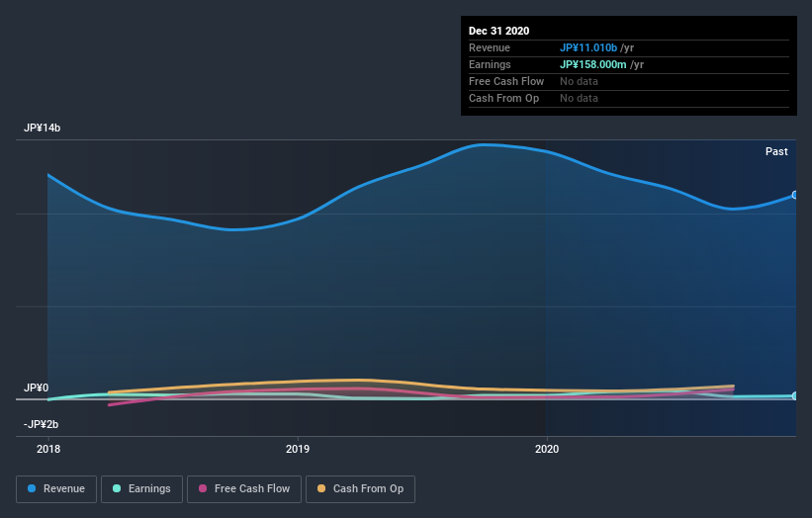Click the Free Cash Flow row in tooltip

629,81
